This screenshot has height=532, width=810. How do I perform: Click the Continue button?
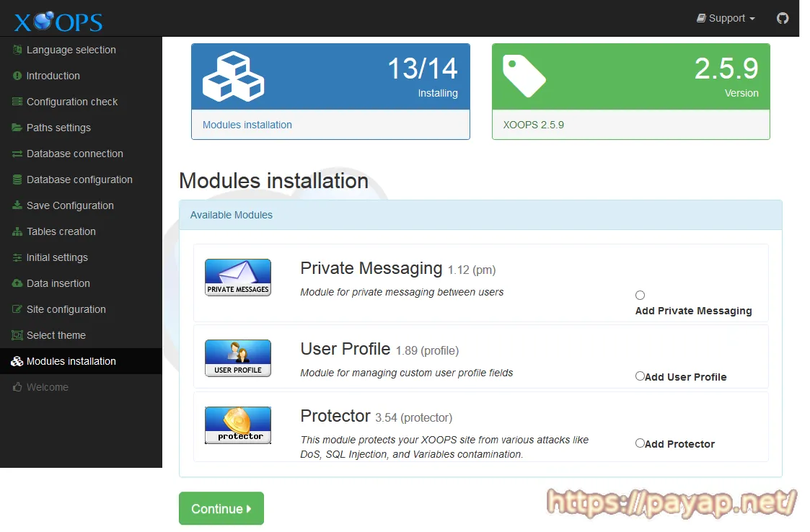click(x=221, y=508)
